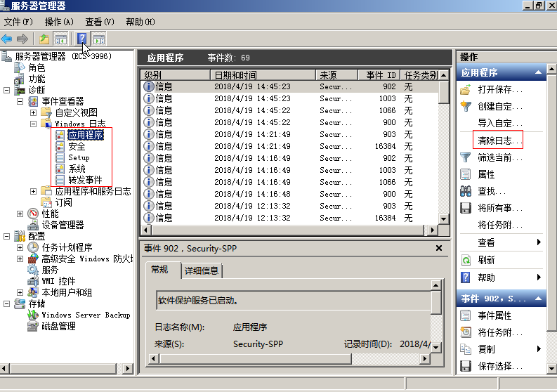This screenshot has height=392, width=557.
Task: Open the 转发事件 log
Action: [85, 180]
